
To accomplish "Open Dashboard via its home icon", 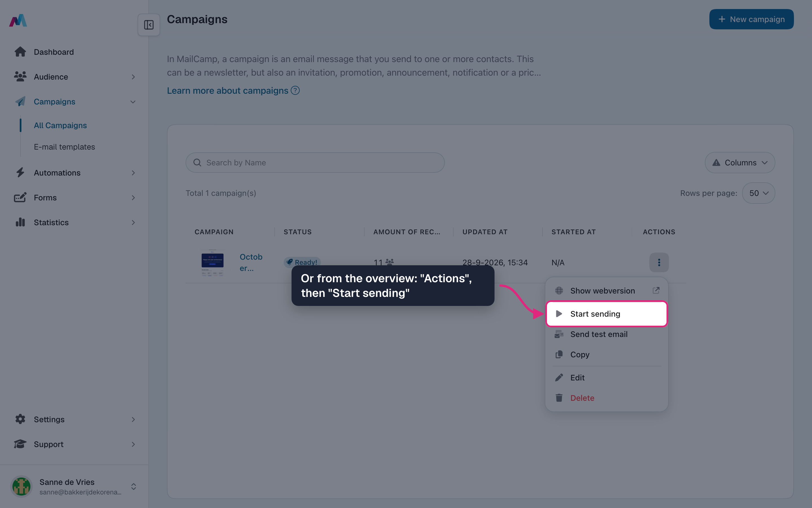I will (x=20, y=52).
